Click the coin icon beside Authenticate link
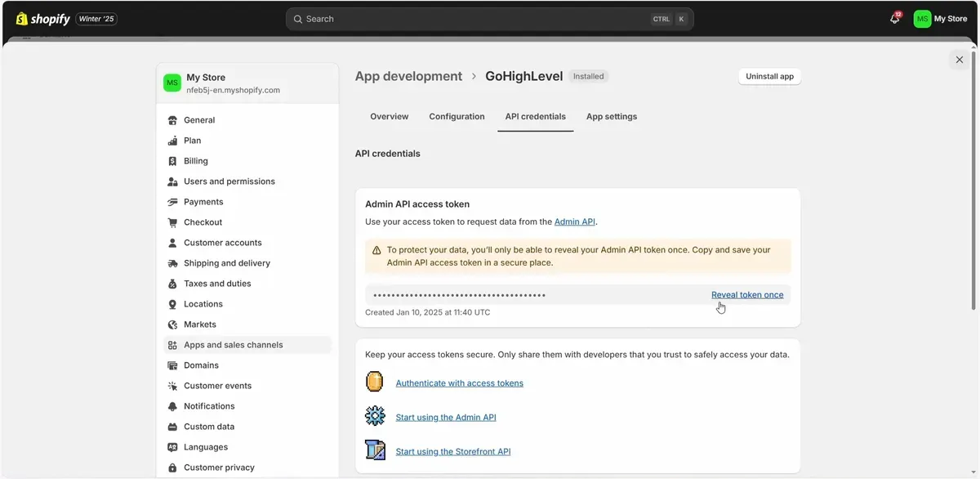 click(x=375, y=382)
